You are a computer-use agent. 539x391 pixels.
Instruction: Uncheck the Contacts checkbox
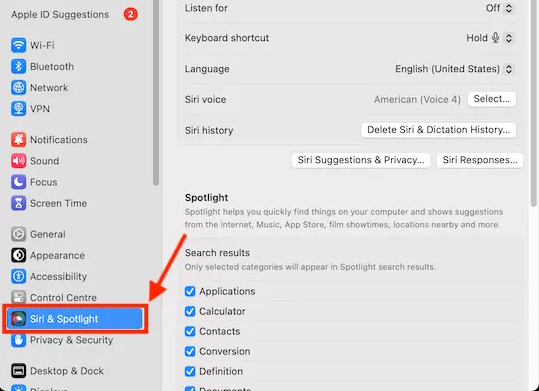tap(190, 331)
